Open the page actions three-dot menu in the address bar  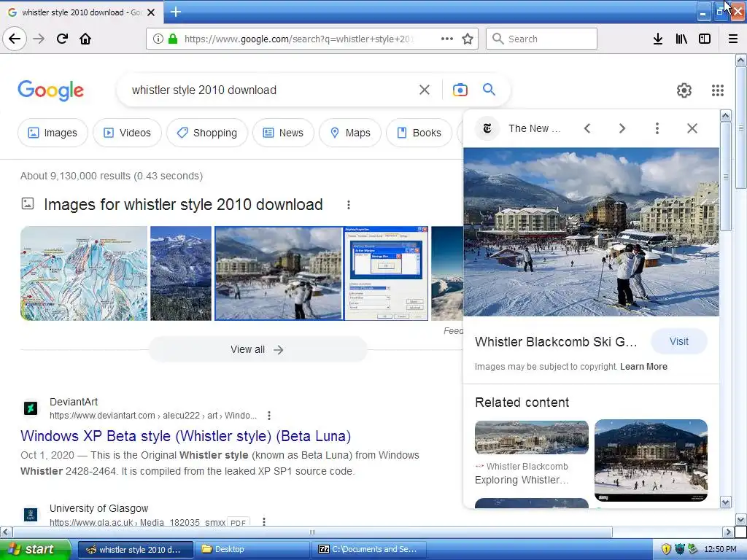[x=447, y=39]
